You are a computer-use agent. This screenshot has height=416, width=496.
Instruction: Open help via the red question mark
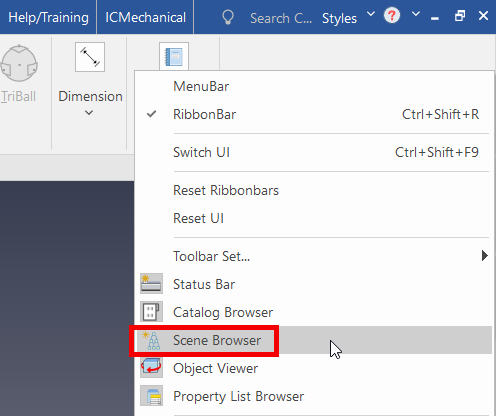pos(392,15)
